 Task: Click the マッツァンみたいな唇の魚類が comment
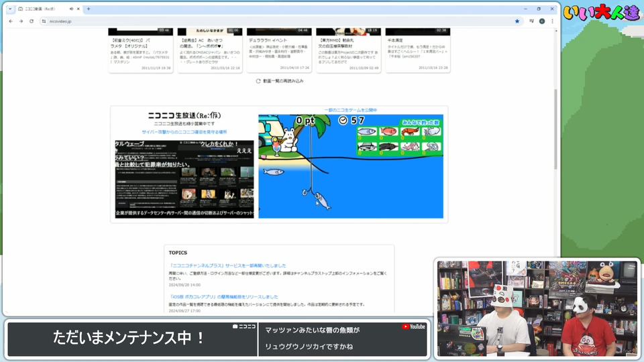tap(312, 330)
